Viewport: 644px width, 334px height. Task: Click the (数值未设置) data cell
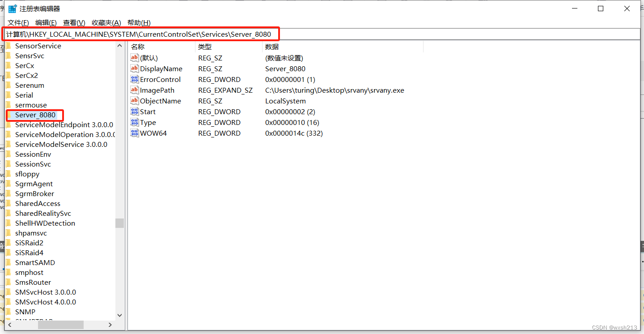[x=284, y=58]
